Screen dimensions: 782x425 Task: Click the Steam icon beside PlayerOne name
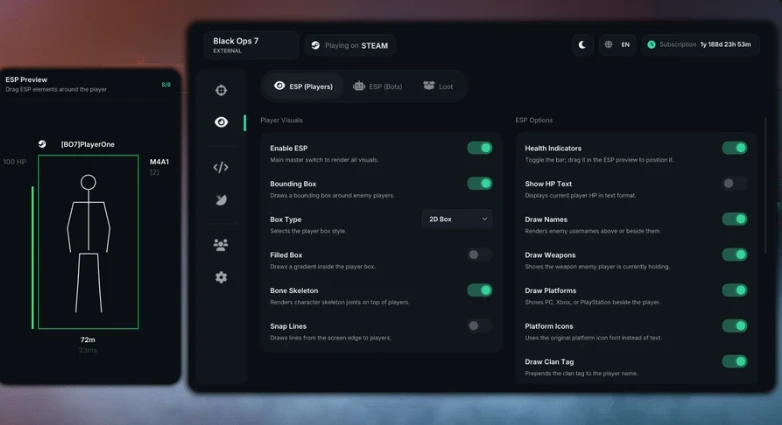[x=42, y=144]
